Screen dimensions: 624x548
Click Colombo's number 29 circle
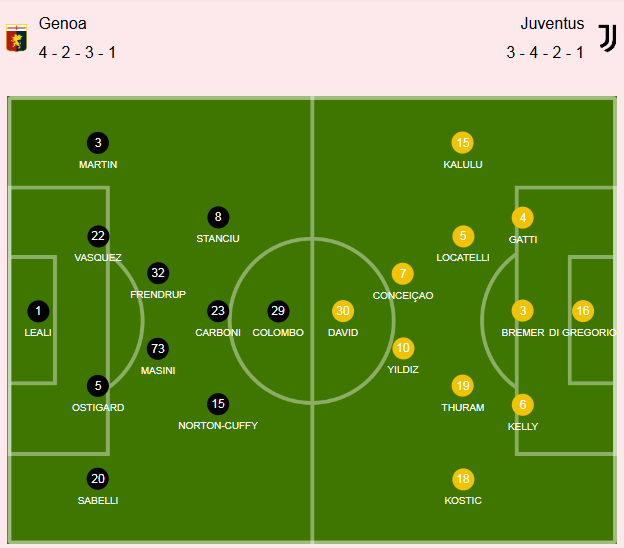[x=278, y=311]
